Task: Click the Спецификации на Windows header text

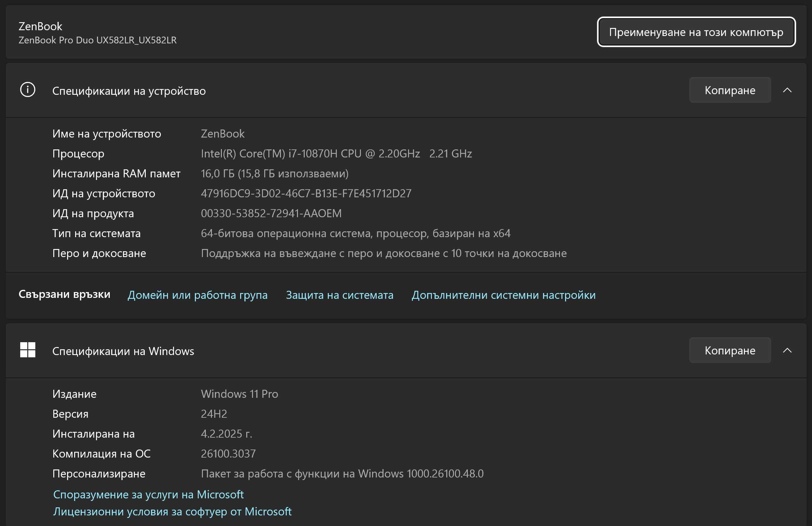Action: [x=123, y=351]
